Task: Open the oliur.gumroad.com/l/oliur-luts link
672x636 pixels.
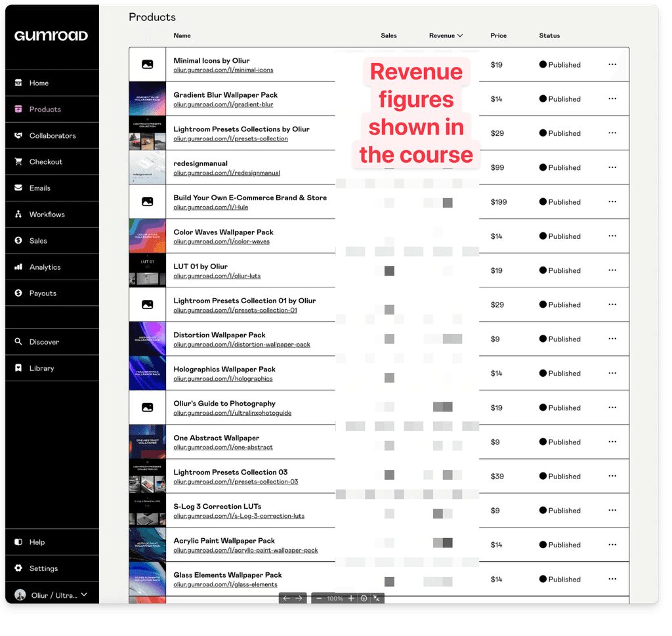Action: tap(217, 276)
